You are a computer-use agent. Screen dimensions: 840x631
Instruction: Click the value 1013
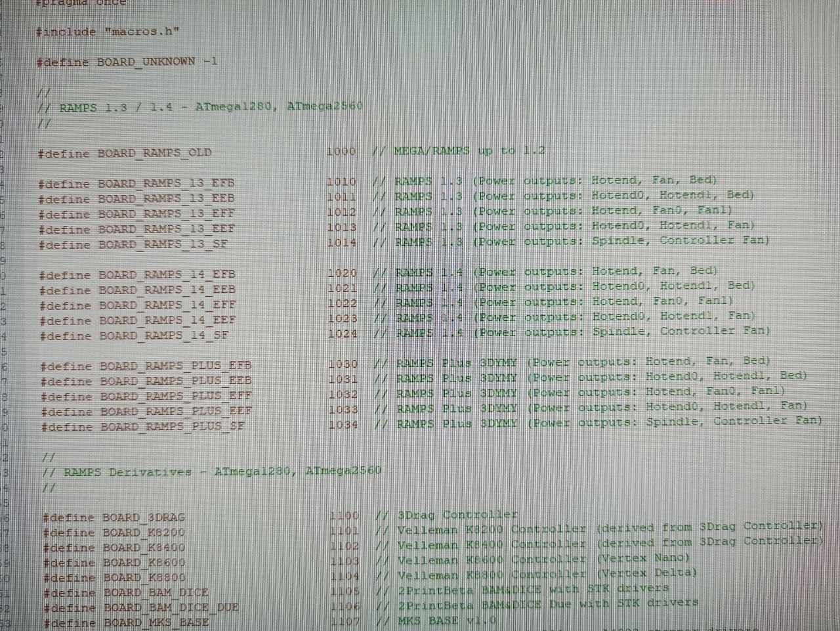(x=342, y=227)
